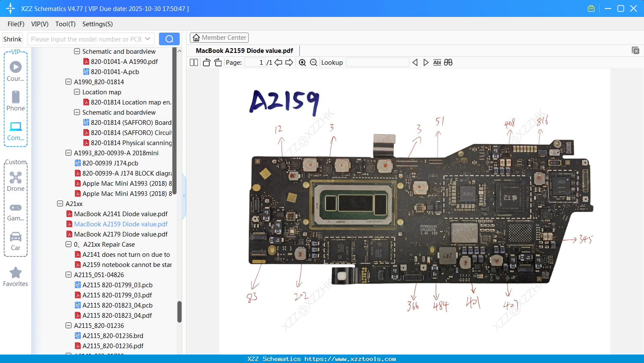Open A2141 does not turn on repair case

pos(123,255)
